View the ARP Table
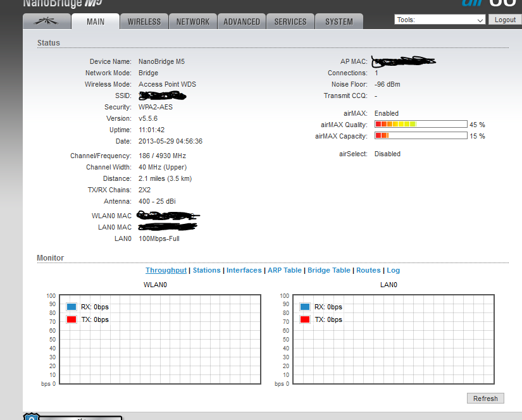Screen dimensions: 522x420 [284, 270]
